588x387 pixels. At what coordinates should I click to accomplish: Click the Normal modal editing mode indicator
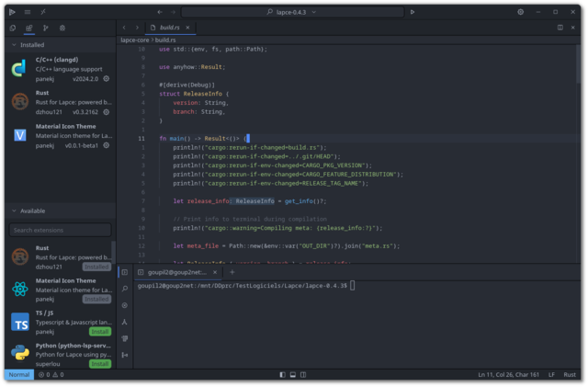[x=17, y=375]
